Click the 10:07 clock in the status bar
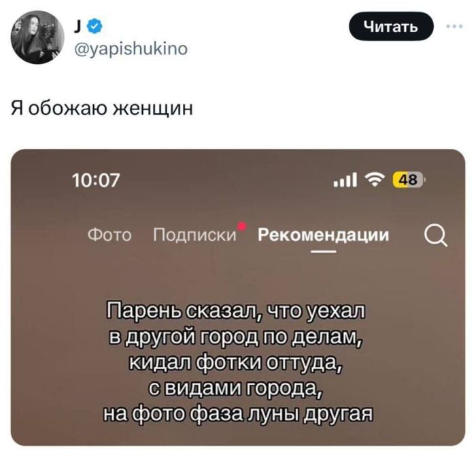This screenshot has height=461, width=476. [x=96, y=180]
